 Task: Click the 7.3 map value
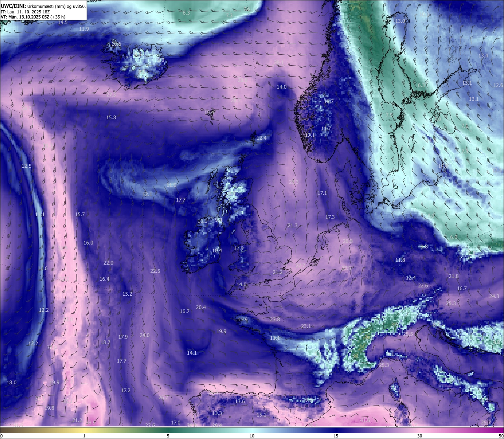[229, 16]
